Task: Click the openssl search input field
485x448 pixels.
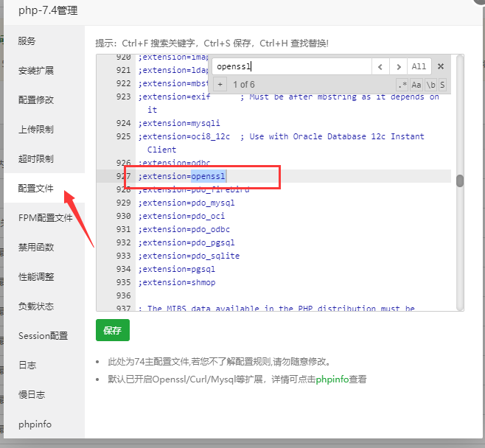Action: [291, 66]
